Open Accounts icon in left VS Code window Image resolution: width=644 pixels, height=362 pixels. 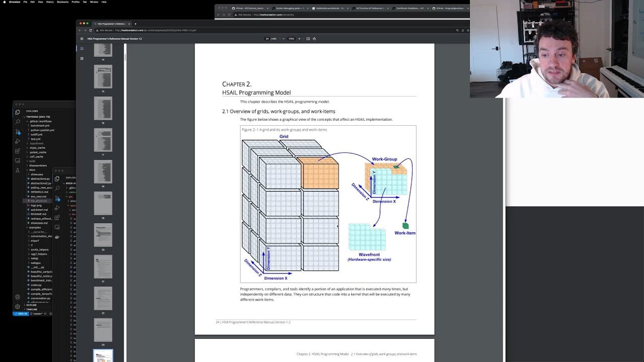[x=18, y=297]
